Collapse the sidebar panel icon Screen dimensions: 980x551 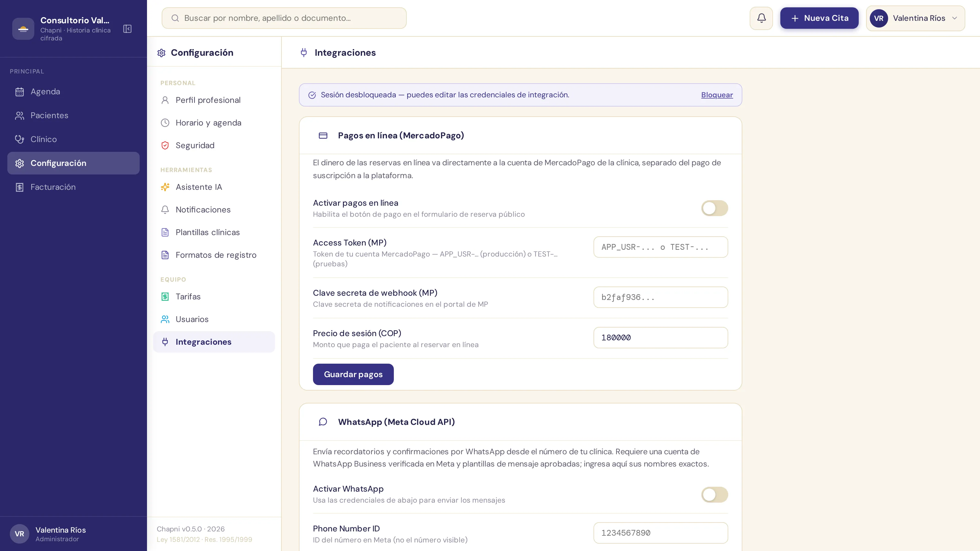(127, 29)
